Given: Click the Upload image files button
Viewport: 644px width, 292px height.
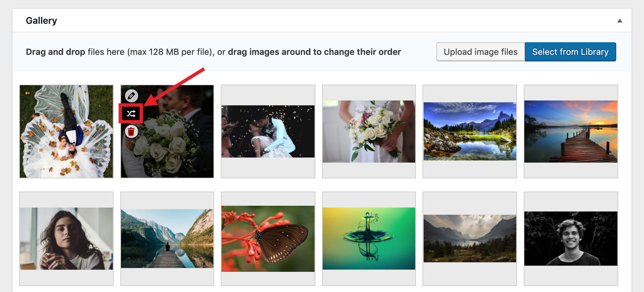Looking at the screenshot, I should (480, 52).
